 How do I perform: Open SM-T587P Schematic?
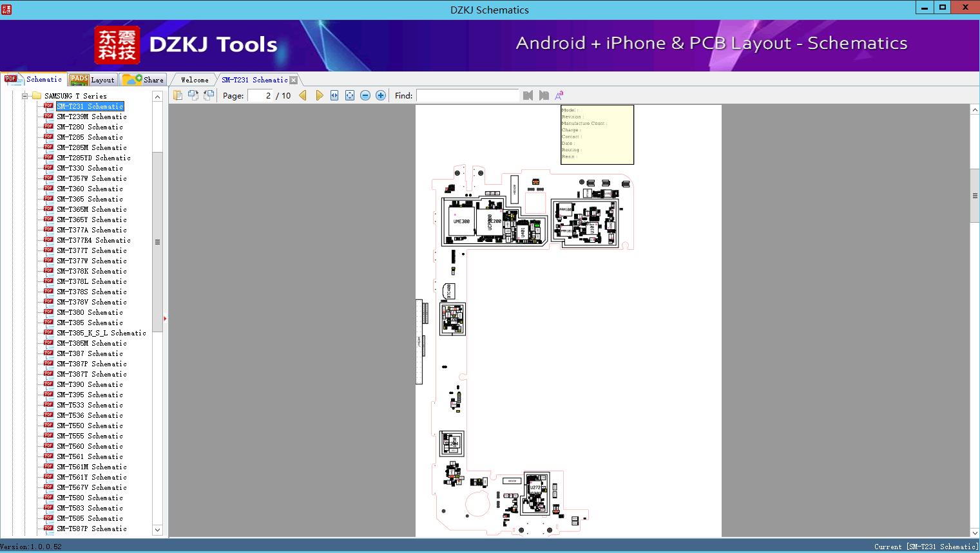tap(91, 529)
